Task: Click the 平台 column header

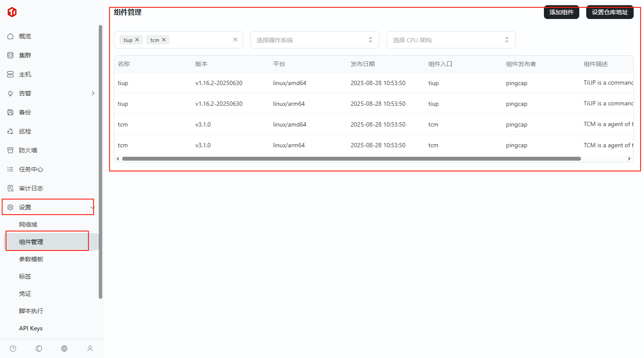Action: coord(279,64)
